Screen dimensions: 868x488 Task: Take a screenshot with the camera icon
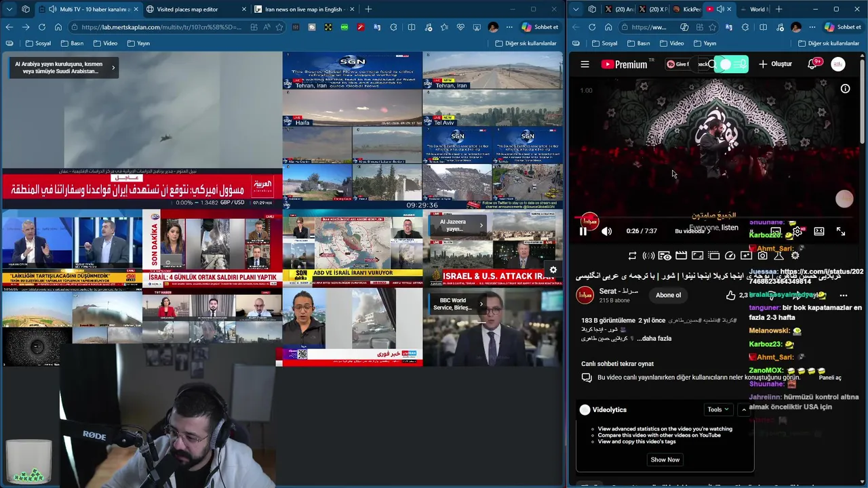[763, 256]
